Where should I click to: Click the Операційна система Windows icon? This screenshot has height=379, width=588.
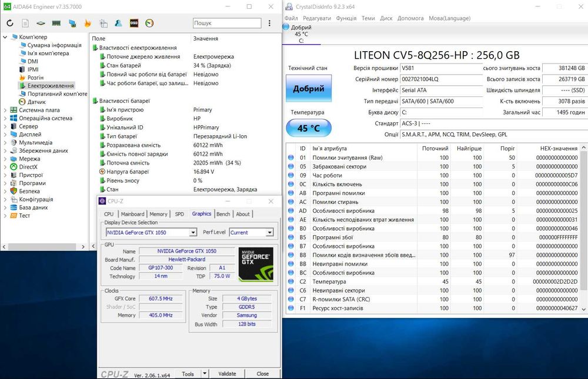coord(14,118)
